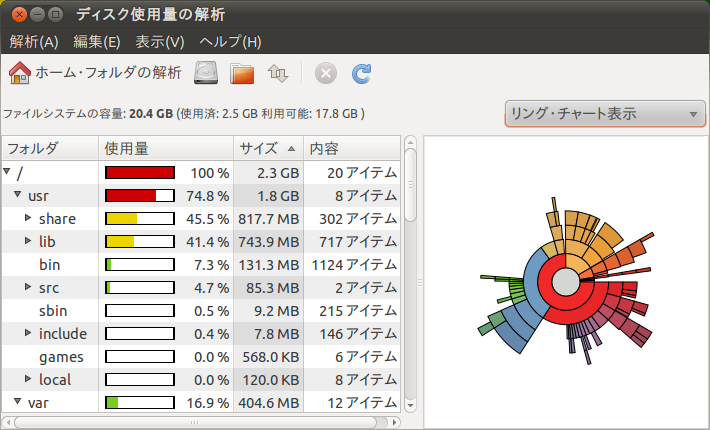This screenshot has width=710, height=430.
Task: Click the horizontal scrollbar left arrow
Action: click(8, 422)
